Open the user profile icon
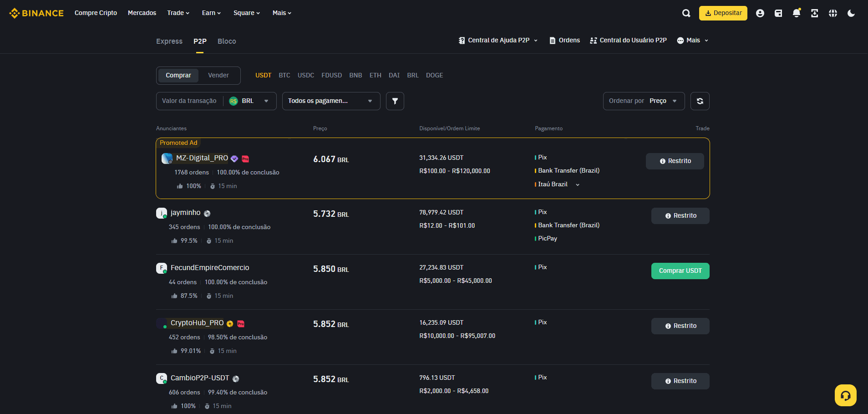This screenshot has width=868, height=414. pyautogui.click(x=760, y=13)
